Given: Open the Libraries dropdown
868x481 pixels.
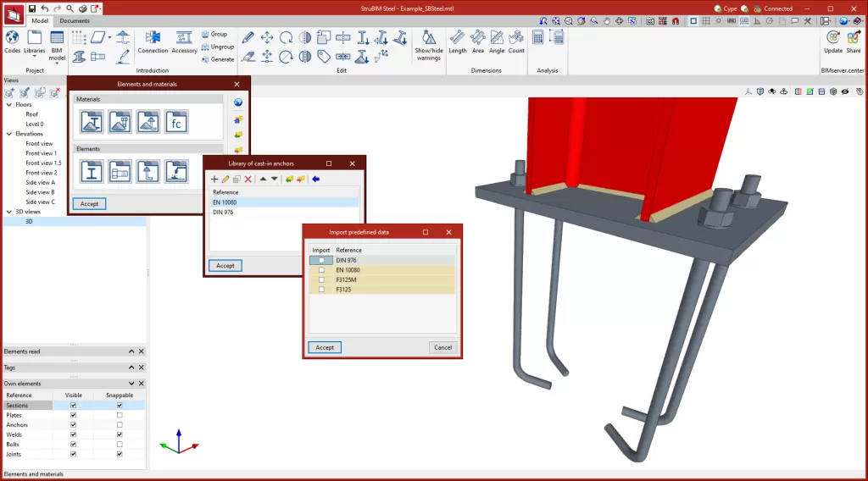Looking at the screenshot, I should pos(35,42).
